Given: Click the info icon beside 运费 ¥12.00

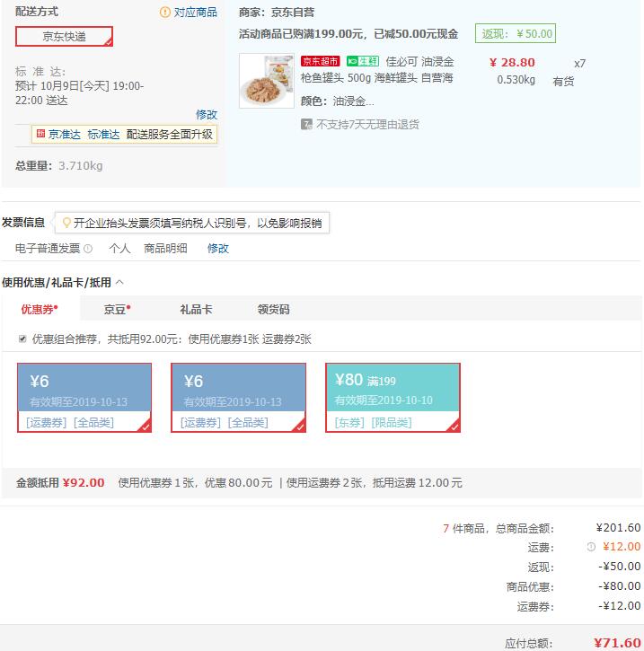Looking at the screenshot, I should click(591, 547).
